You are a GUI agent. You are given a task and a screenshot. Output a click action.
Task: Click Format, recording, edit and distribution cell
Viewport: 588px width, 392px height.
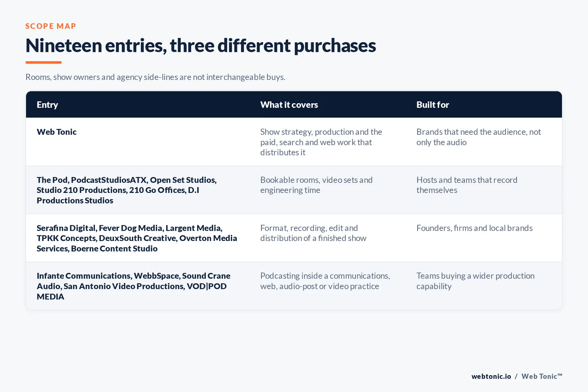point(313,233)
